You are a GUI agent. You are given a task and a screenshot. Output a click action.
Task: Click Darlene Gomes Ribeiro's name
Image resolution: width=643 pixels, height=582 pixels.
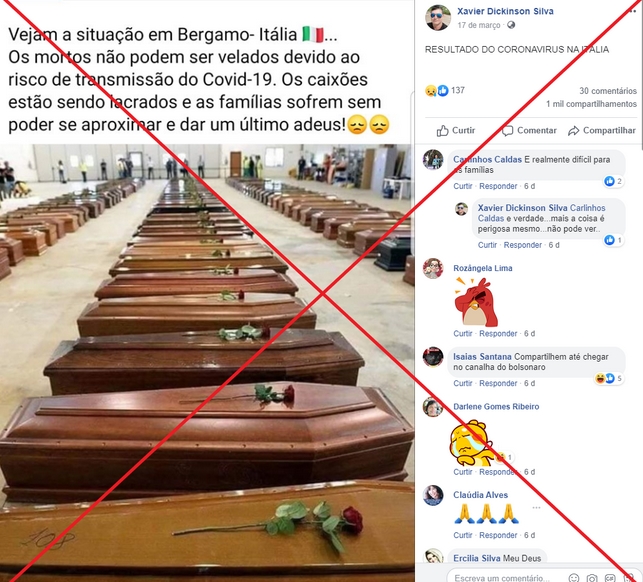tap(496, 407)
